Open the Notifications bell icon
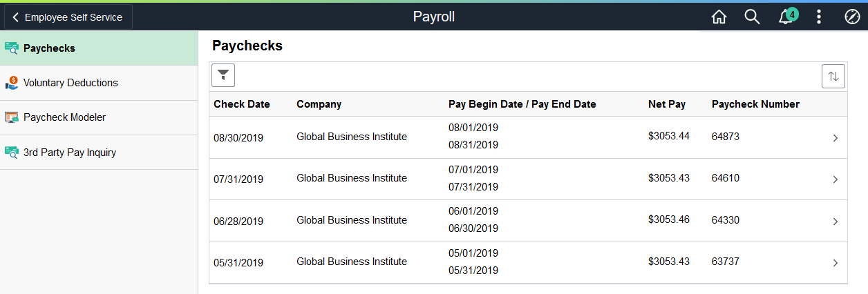 point(786,17)
